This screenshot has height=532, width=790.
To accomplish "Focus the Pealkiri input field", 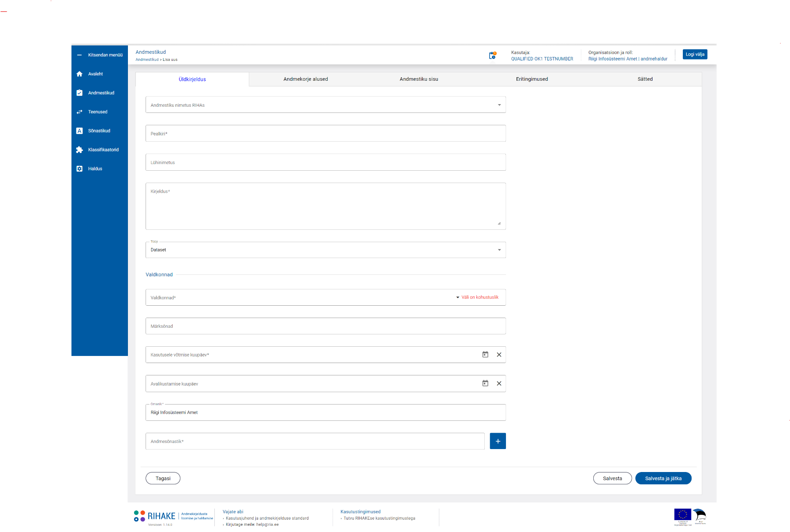I will [326, 134].
